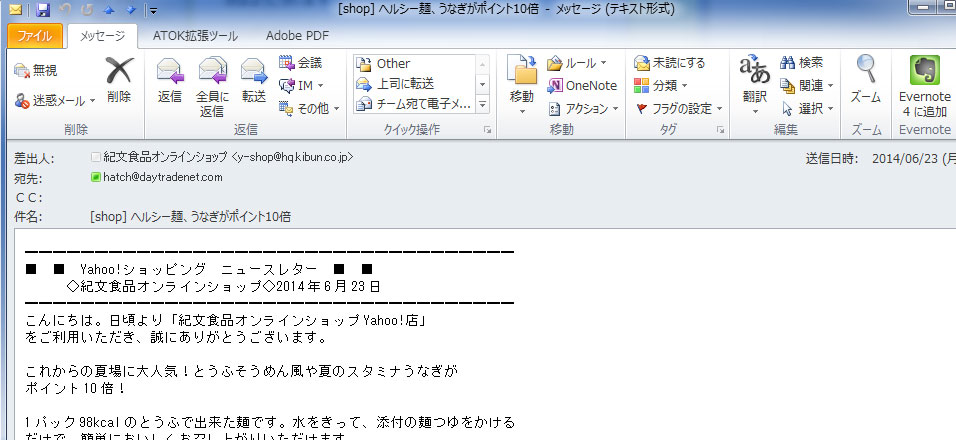The image size is (956, 440).
Task: Send message to OneNote
Action: click(582, 86)
